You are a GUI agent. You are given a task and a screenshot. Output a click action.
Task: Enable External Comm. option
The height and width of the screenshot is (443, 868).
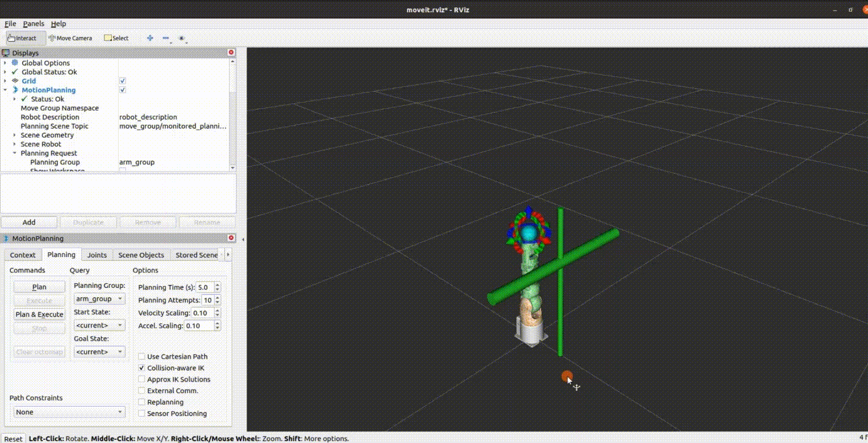[142, 391]
